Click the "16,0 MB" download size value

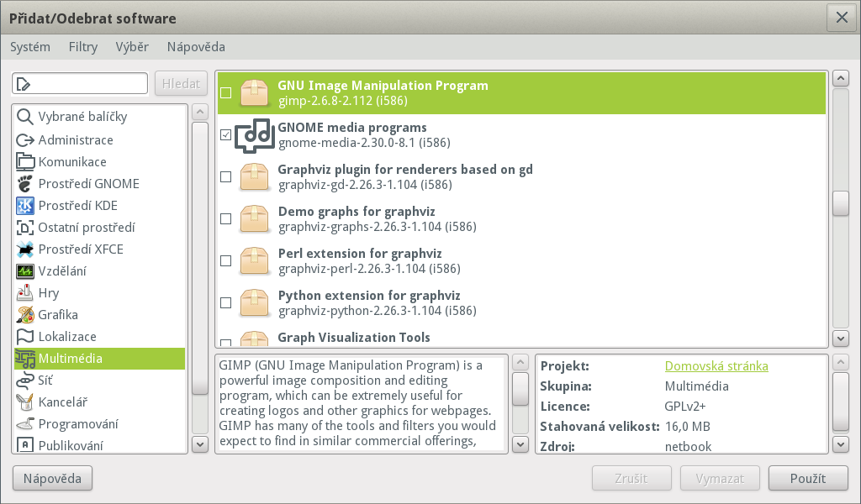pyautogui.click(x=687, y=427)
